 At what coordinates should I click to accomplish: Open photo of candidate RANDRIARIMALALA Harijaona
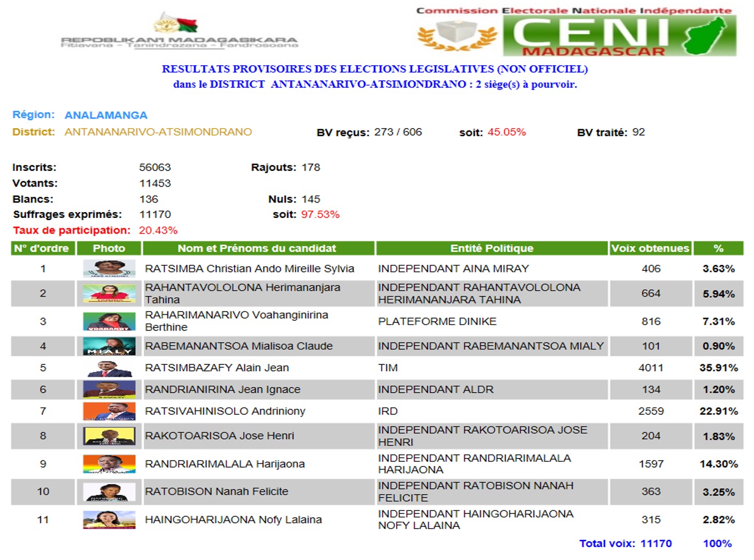tap(109, 464)
